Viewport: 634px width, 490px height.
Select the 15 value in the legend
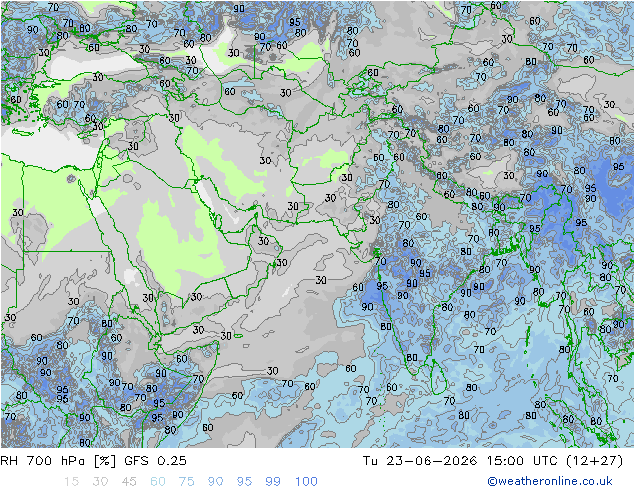click(71, 482)
